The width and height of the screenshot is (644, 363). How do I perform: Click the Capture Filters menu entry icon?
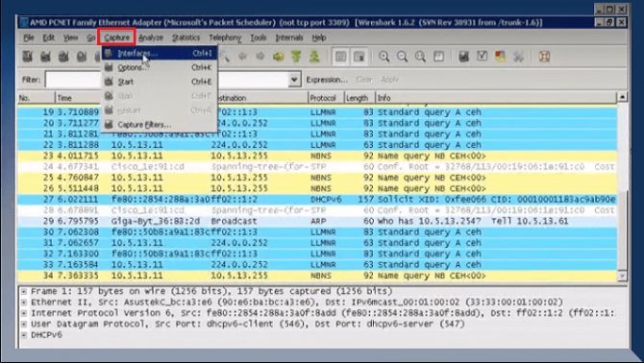point(109,124)
